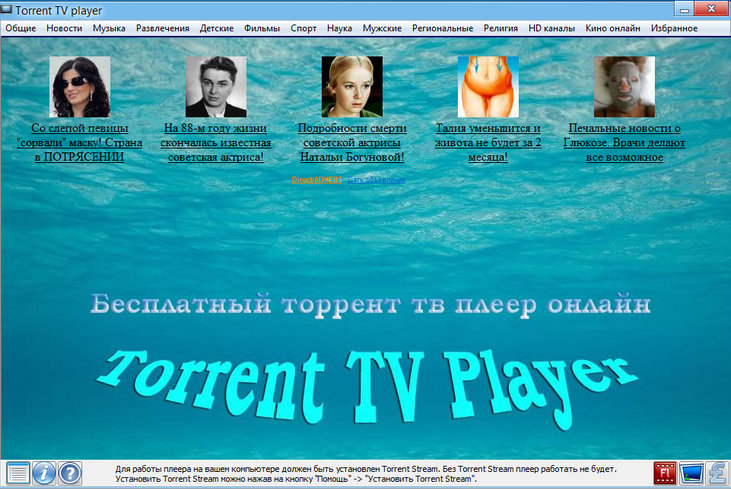Image resolution: width=731 pixels, height=489 pixels.
Task: Click thumbnail of person with face mask
Action: tap(624, 87)
